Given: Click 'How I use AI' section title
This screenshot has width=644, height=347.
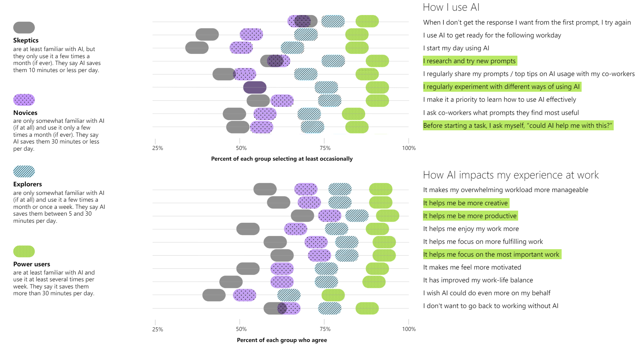Looking at the screenshot, I should [x=451, y=7].
